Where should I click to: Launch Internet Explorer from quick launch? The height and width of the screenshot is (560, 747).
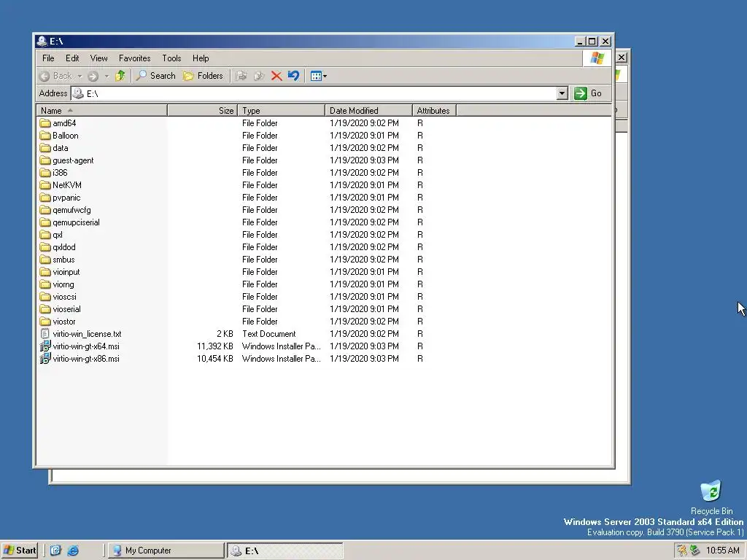pyautogui.click(x=73, y=551)
